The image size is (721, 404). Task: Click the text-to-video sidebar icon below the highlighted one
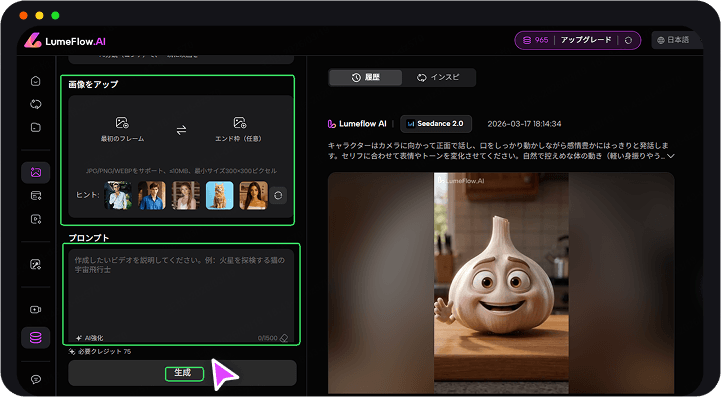[35, 196]
